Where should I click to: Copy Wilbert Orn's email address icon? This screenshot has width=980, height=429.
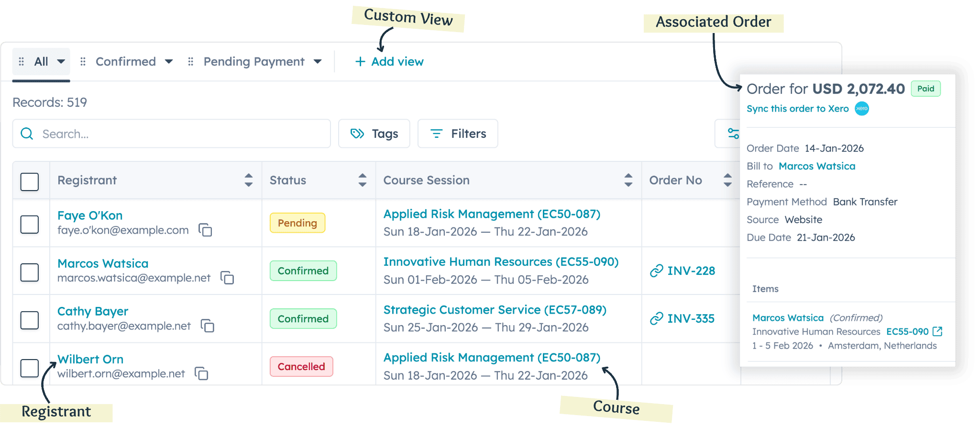(x=202, y=373)
